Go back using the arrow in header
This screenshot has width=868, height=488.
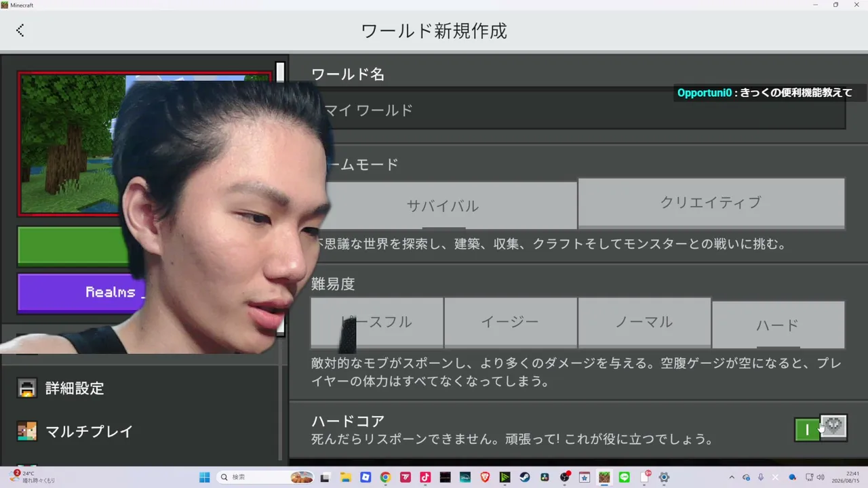tap(20, 30)
